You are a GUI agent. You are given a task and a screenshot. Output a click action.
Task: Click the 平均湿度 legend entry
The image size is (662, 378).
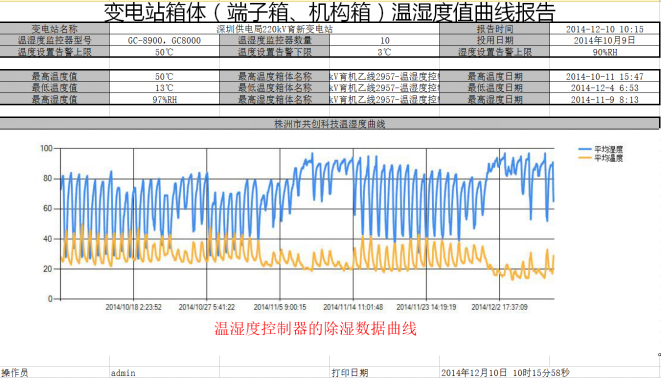point(601,149)
